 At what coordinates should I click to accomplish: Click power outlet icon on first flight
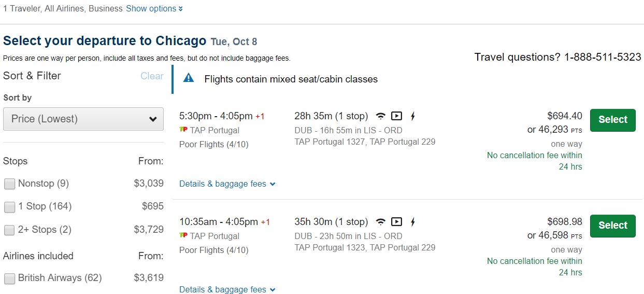(413, 116)
